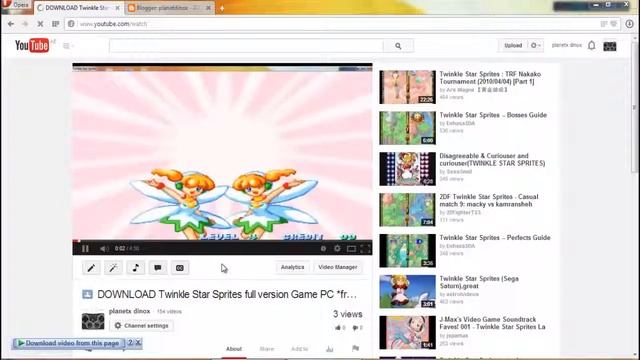Mute the video volume
Screen dimensions: 640x360
point(104,248)
